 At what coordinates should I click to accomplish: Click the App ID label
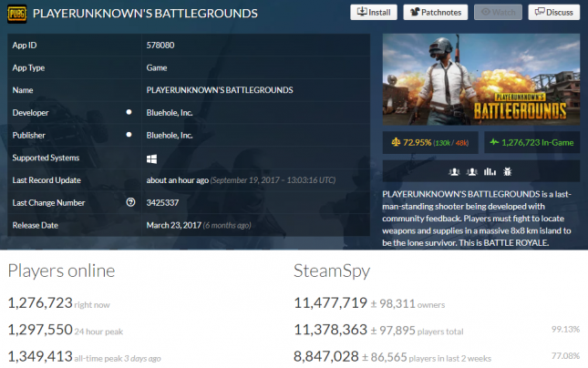click(x=25, y=46)
